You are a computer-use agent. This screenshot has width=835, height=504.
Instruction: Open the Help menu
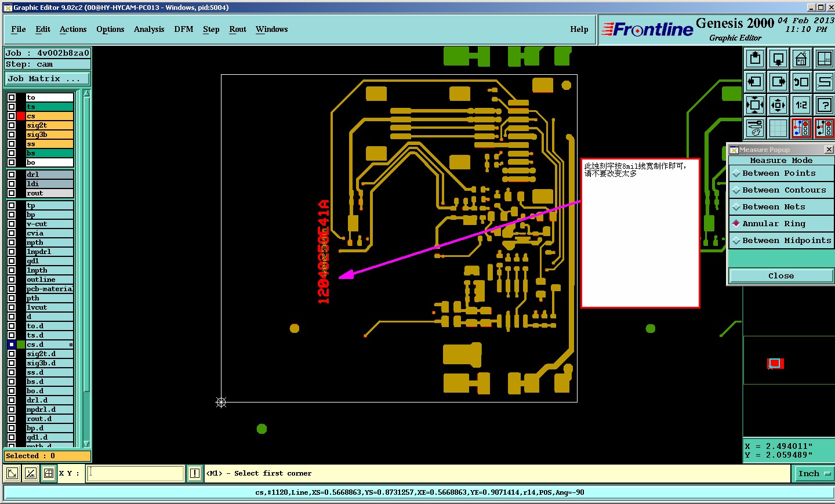pyautogui.click(x=579, y=30)
